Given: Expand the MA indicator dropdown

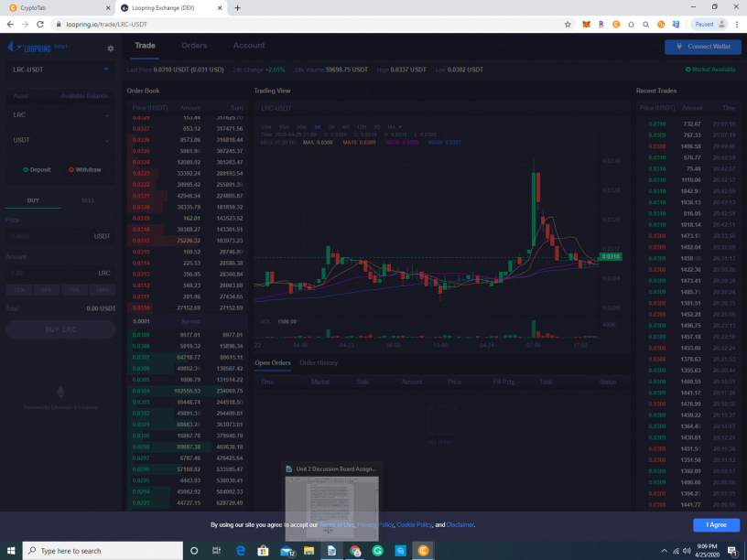Looking at the screenshot, I should [395, 127].
